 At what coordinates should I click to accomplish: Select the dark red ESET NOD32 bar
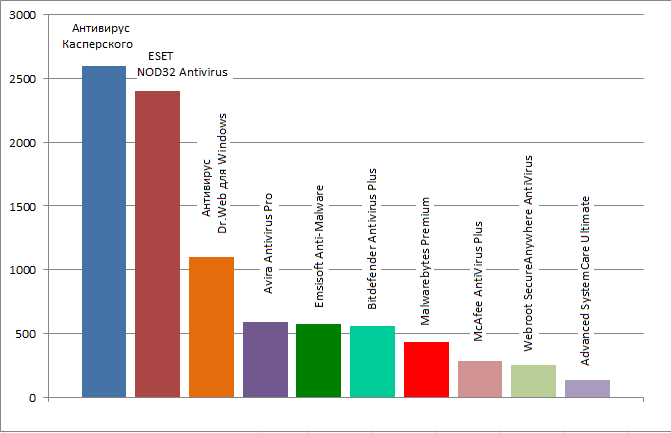(x=157, y=244)
